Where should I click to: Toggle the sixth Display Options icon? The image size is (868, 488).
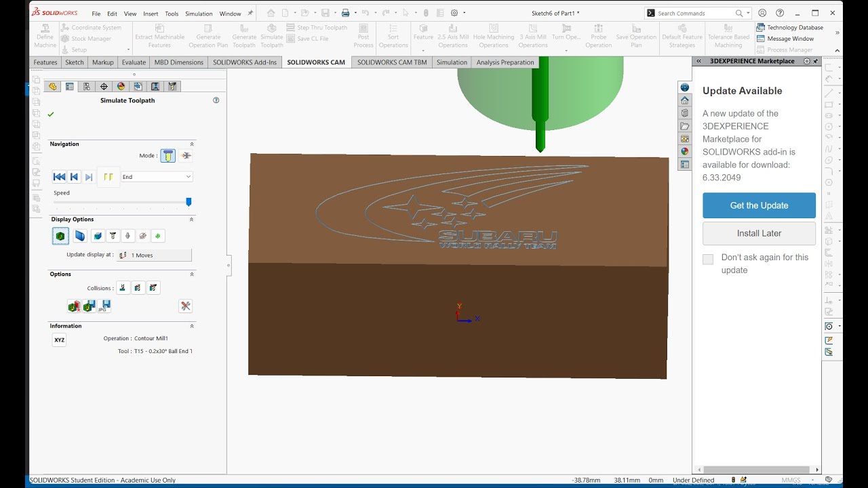pos(142,236)
